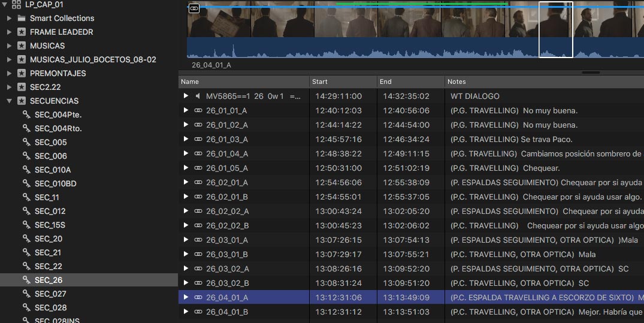
Task: Click the star icon next to FRAME LEADEDR
Action: 22,32
